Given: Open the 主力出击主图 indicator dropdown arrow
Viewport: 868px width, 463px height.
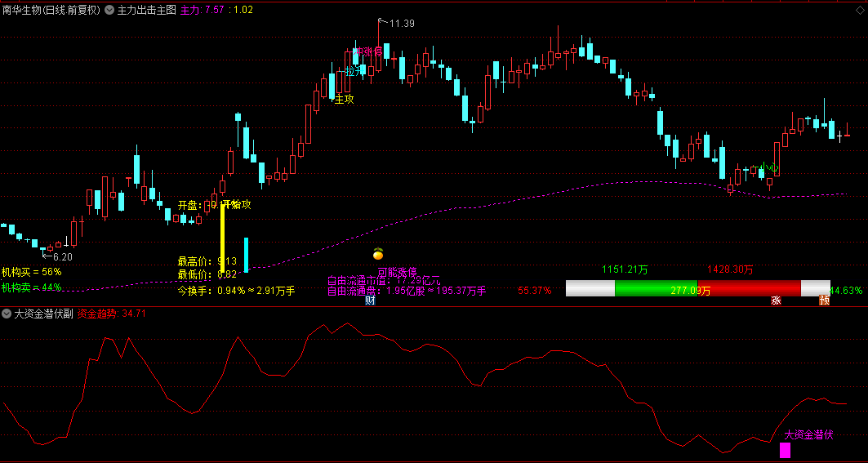Looking at the screenshot, I should tap(109, 10).
